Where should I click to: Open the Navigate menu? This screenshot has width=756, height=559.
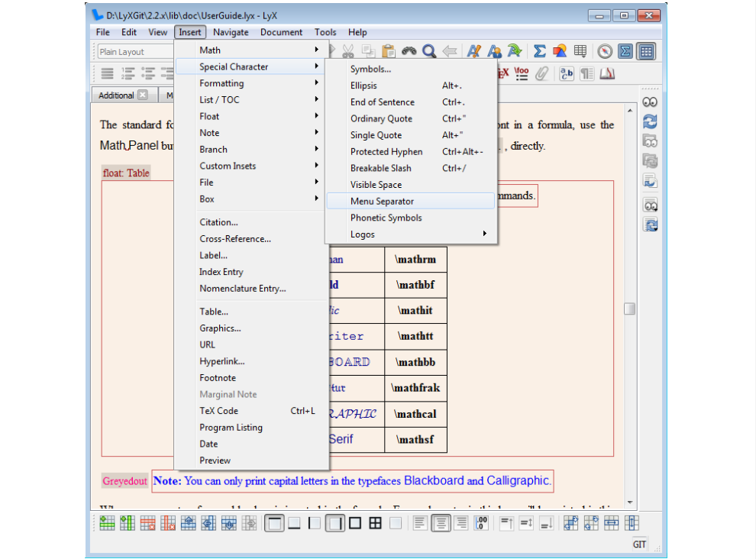click(x=231, y=32)
